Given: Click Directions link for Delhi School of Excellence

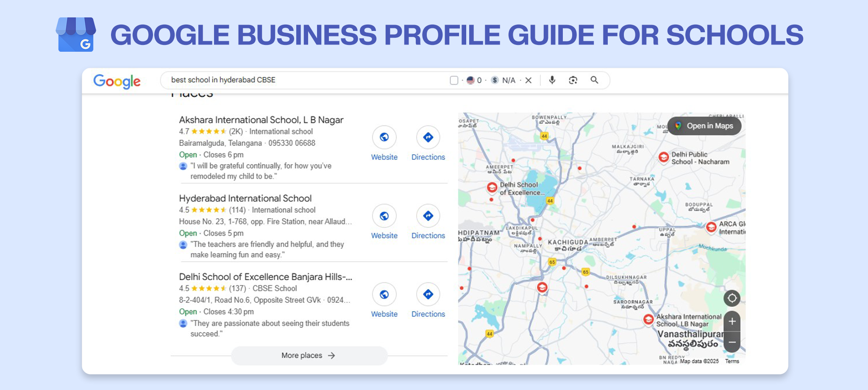Looking at the screenshot, I should [x=428, y=314].
